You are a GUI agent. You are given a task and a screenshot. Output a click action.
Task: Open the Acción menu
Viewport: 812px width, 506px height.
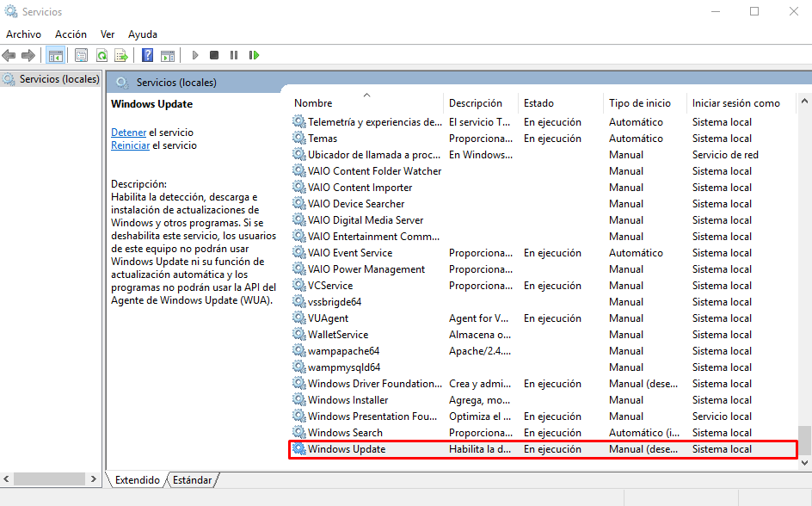71,34
